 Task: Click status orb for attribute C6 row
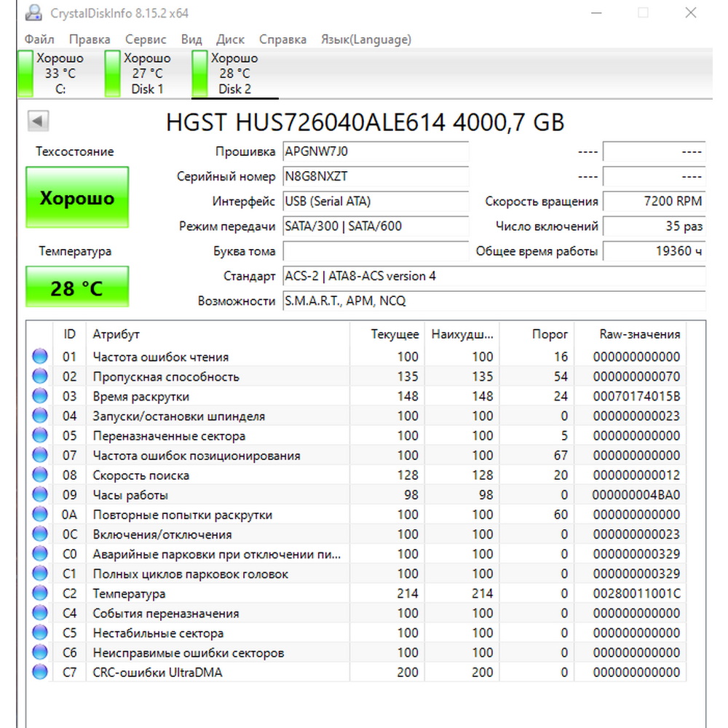point(40,652)
